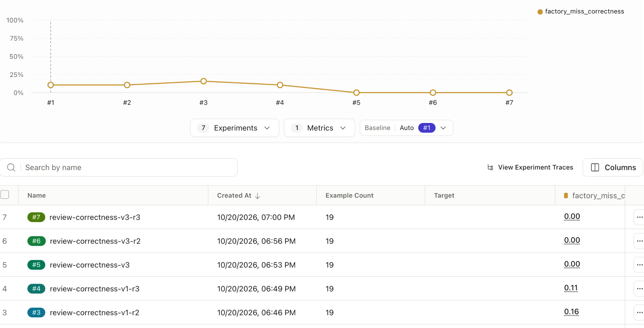Expand the Baseline Auto #1 dropdown
This screenshot has width=644, height=328.
(406, 128)
